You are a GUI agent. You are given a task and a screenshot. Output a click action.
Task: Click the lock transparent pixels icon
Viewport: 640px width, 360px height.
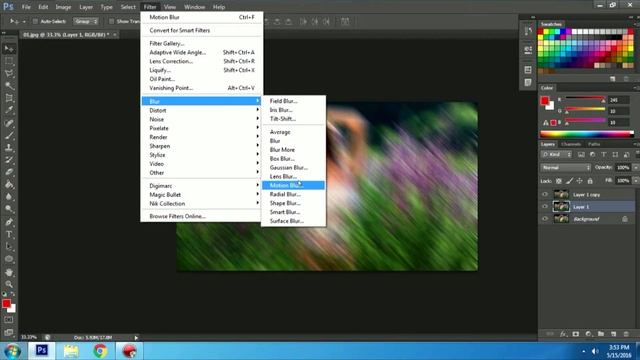(x=559, y=181)
